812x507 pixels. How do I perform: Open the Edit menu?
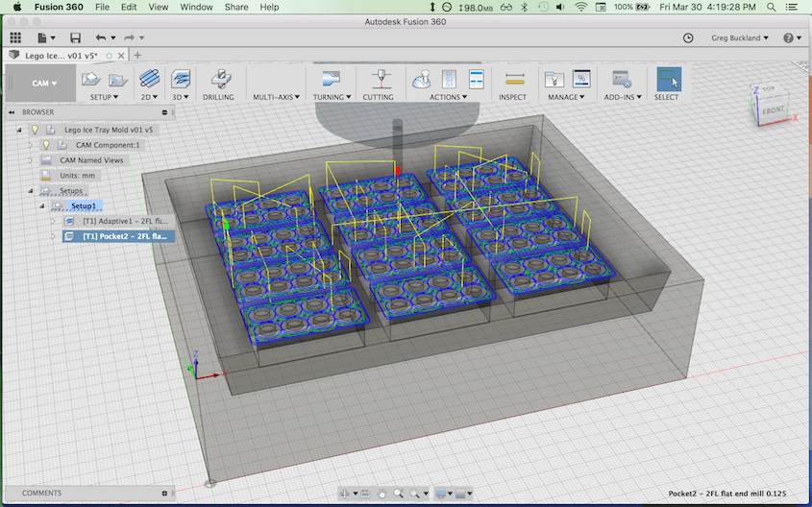pos(129,7)
